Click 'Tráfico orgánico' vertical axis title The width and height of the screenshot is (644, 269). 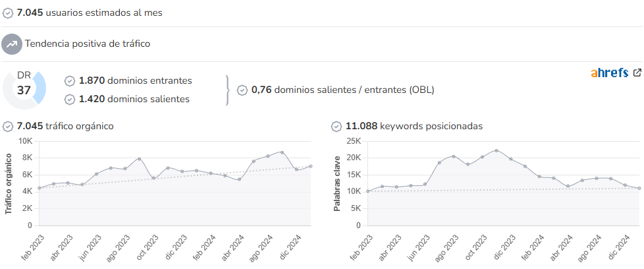click(x=8, y=183)
